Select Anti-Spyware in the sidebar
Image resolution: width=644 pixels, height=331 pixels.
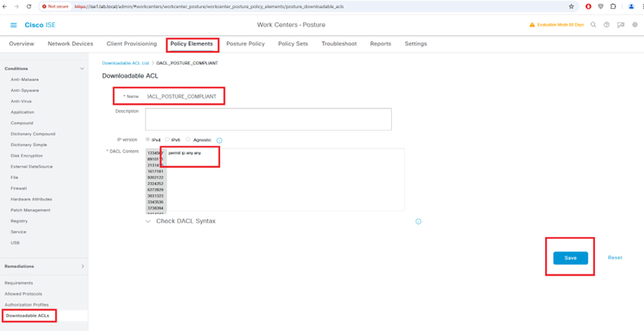click(25, 90)
